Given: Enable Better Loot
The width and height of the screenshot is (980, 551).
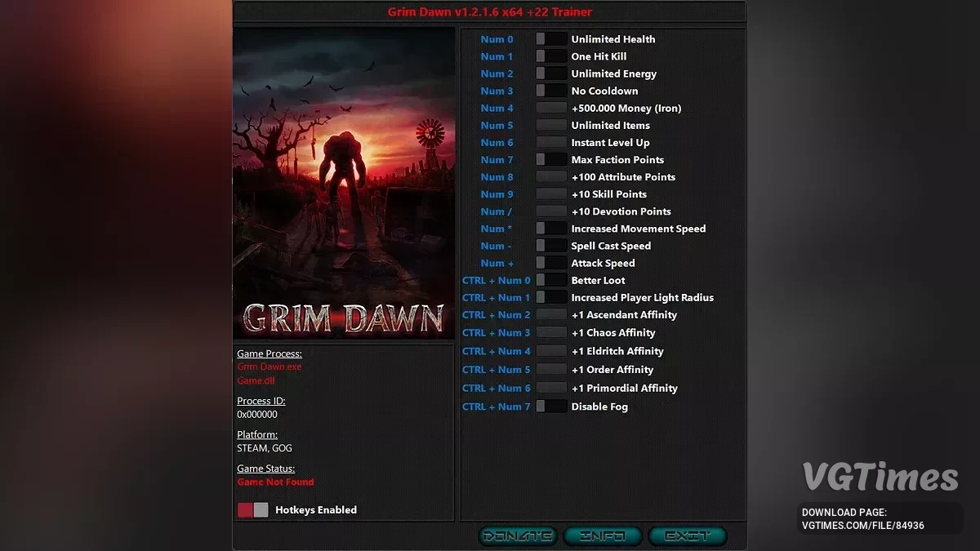Looking at the screenshot, I should 550,280.
